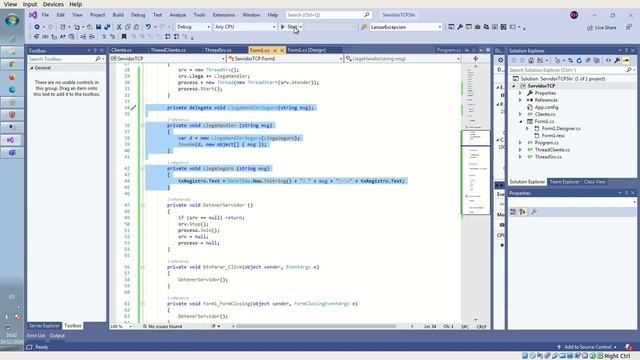Toggle bookmark icon in text editor toolbar
Image resolution: width=640 pixels, height=360 pixels.
124,37
